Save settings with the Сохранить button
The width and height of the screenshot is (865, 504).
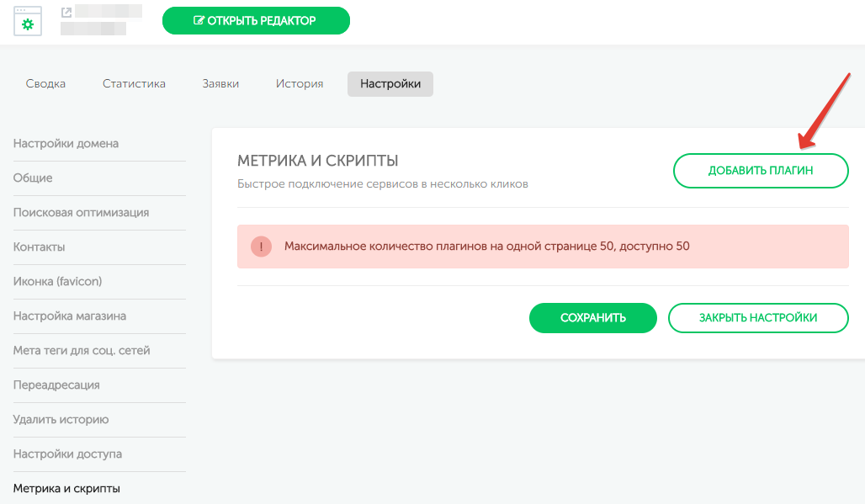(x=592, y=318)
